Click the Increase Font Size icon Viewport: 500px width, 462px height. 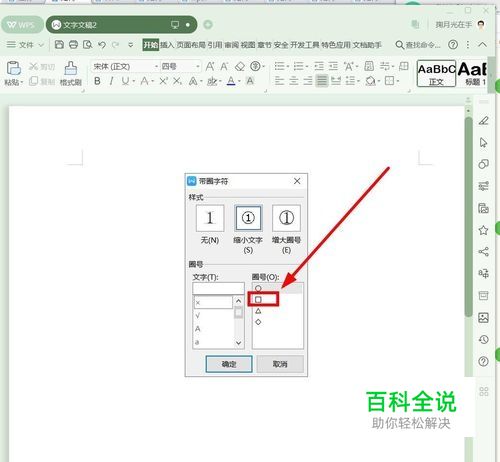pos(210,66)
